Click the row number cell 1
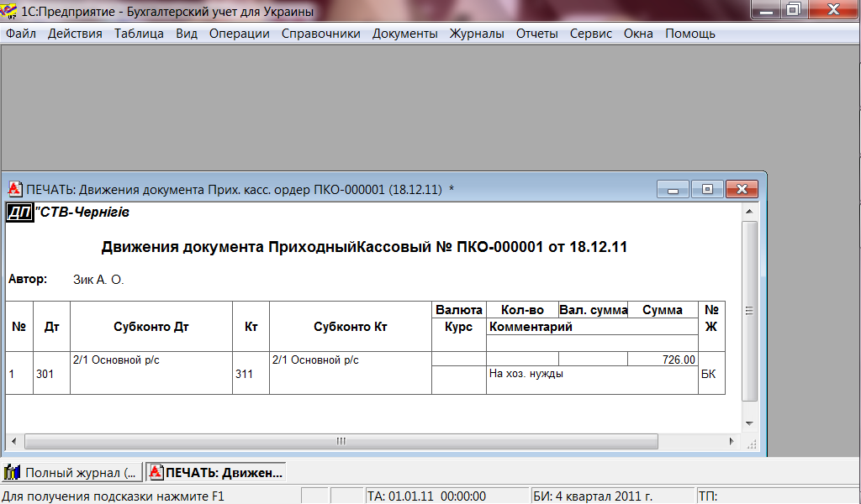The height and width of the screenshot is (504, 861). pos(19,374)
